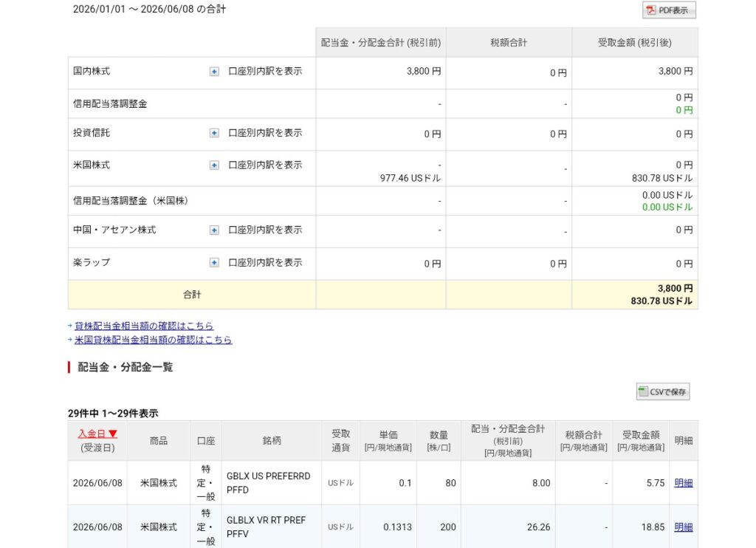Click the 数量 column header
Viewport: 756px width, 548px height.
[439, 441]
